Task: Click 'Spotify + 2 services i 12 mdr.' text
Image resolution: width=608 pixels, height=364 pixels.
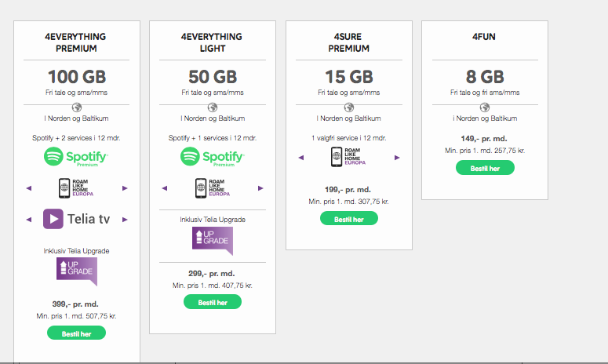Action: coord(76,138)
